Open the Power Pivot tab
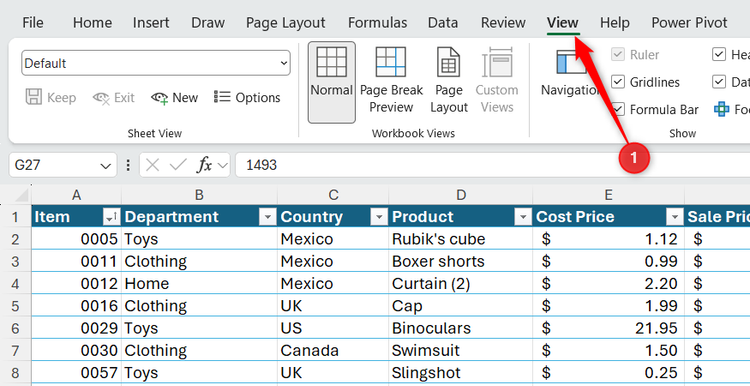The width and height of the screenshot is (750, 386). coord(689,22)
